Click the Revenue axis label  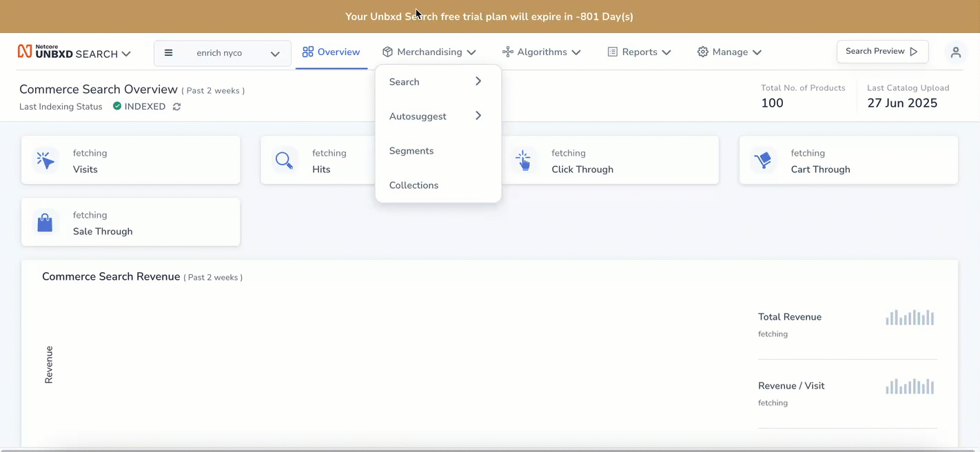pos(49,364)
